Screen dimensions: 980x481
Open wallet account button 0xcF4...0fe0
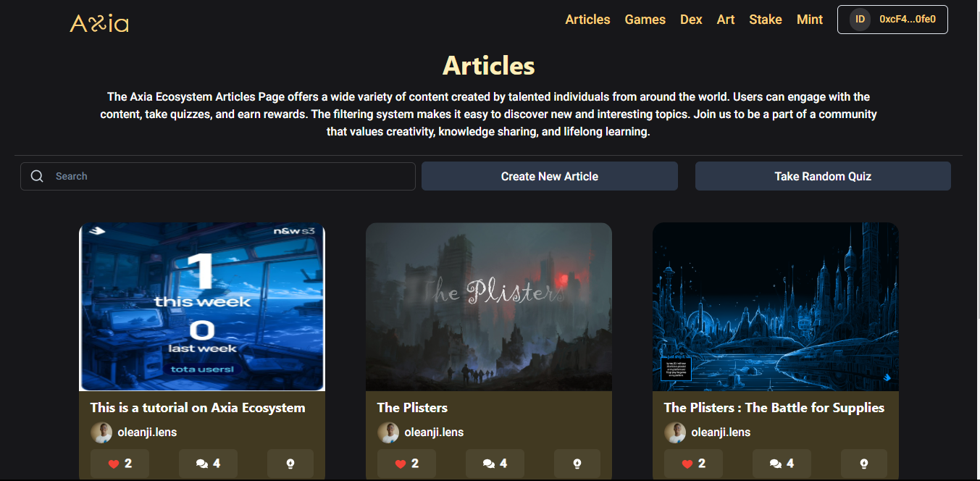892,20
